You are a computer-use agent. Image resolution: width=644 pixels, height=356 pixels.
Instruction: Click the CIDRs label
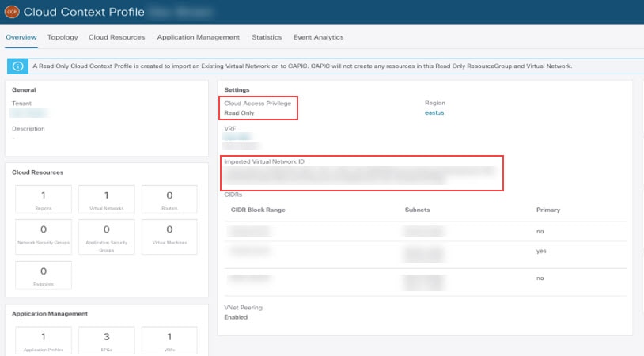coord(233,195)
